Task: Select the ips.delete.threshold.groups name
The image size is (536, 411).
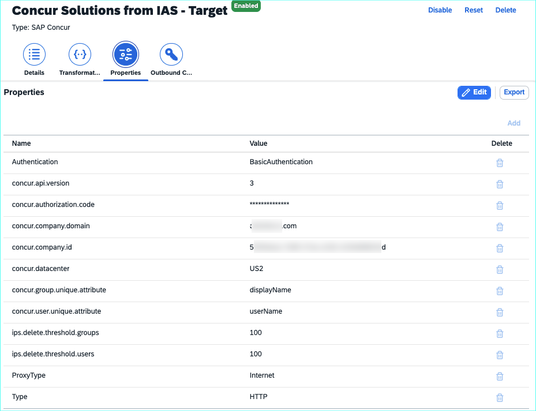Action: coord(55,333)
